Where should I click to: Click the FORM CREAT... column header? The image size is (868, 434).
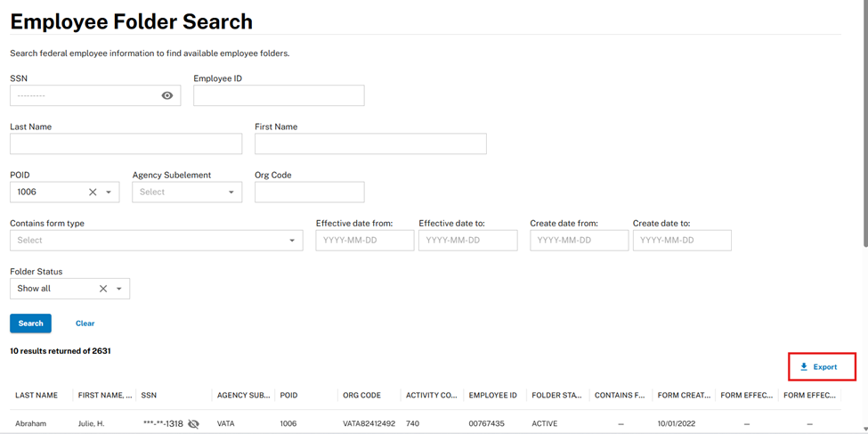click(x=684, y=395)
